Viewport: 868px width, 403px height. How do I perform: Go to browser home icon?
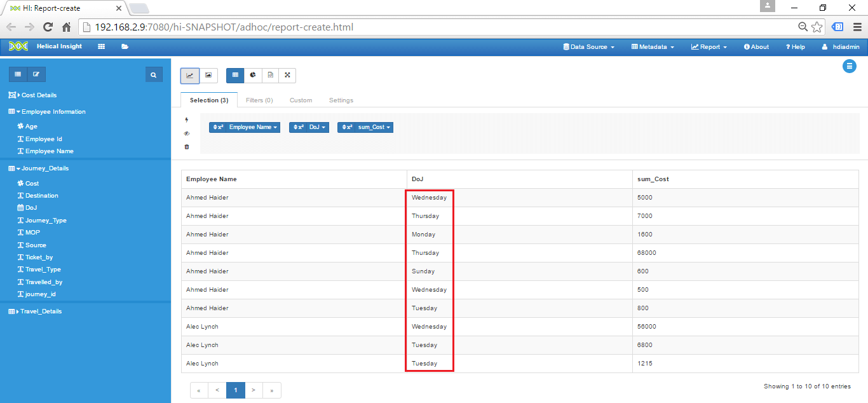(66, 27)
